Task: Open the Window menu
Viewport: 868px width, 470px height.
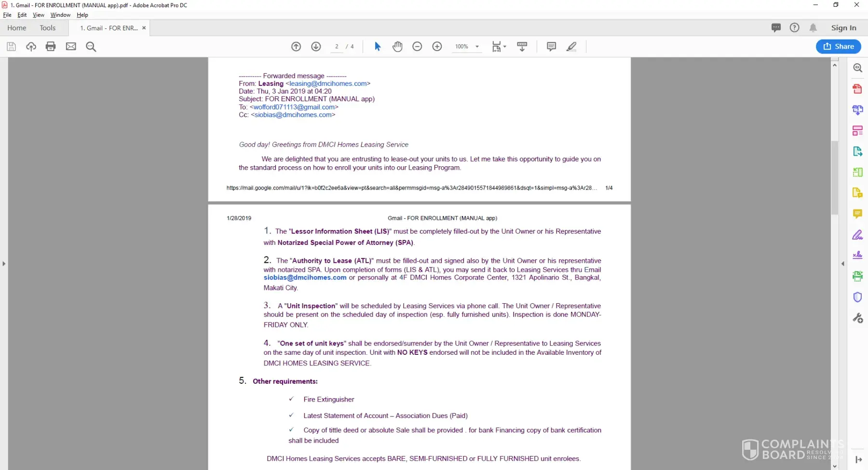Action: [x=60, y=15]
